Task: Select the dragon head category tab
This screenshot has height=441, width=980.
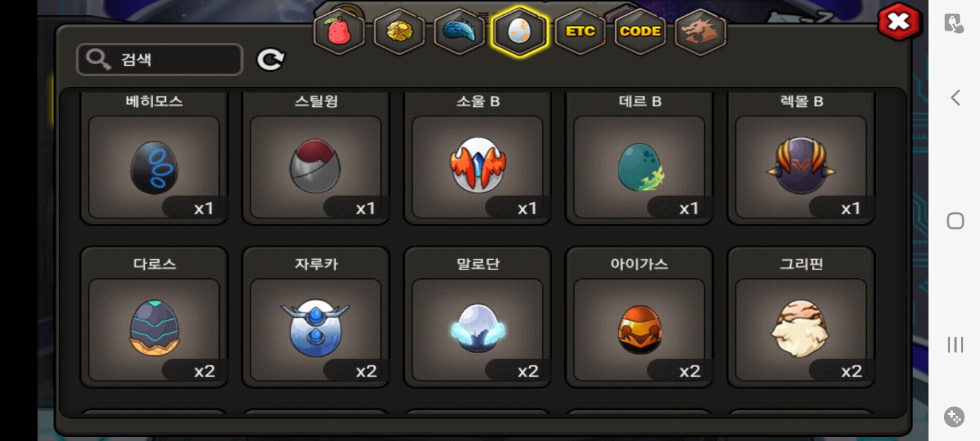Action: pos(700,31)
